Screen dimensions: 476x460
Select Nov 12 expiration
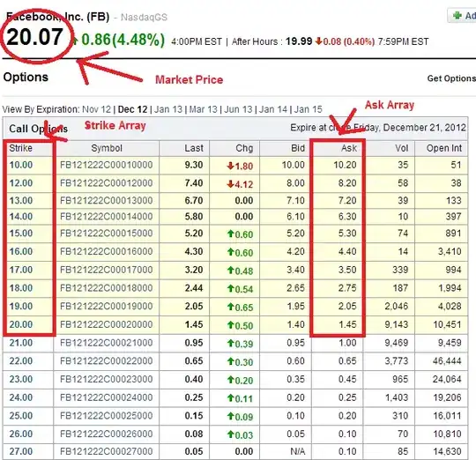coord(97,109)
